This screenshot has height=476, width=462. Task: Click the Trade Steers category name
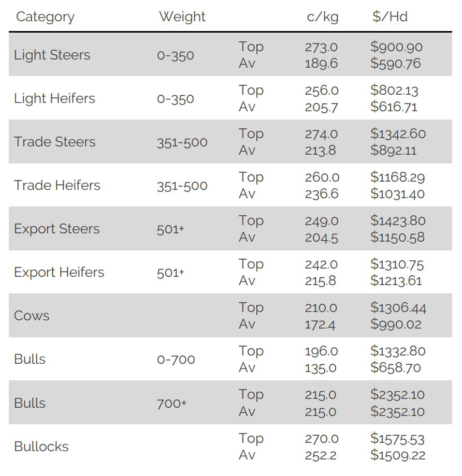coord(55,142)
